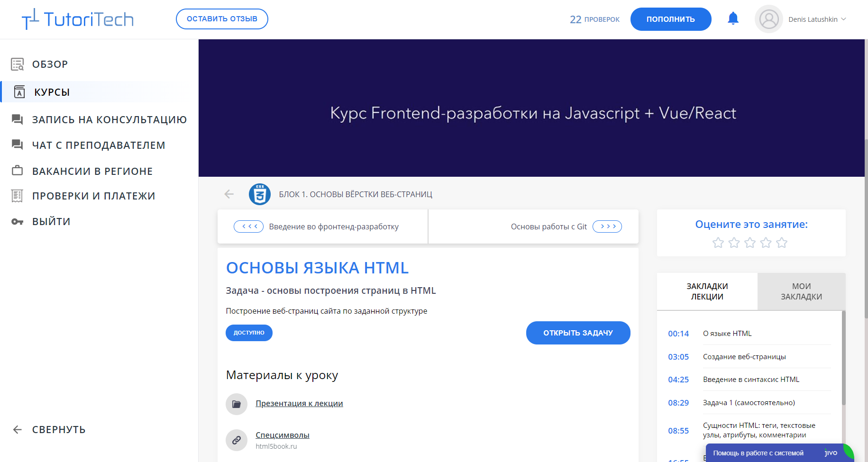This screenshot has width=868, height=462.
Task: Go to next lesson Основы работы с Git
Action: (x=607, y=227)
